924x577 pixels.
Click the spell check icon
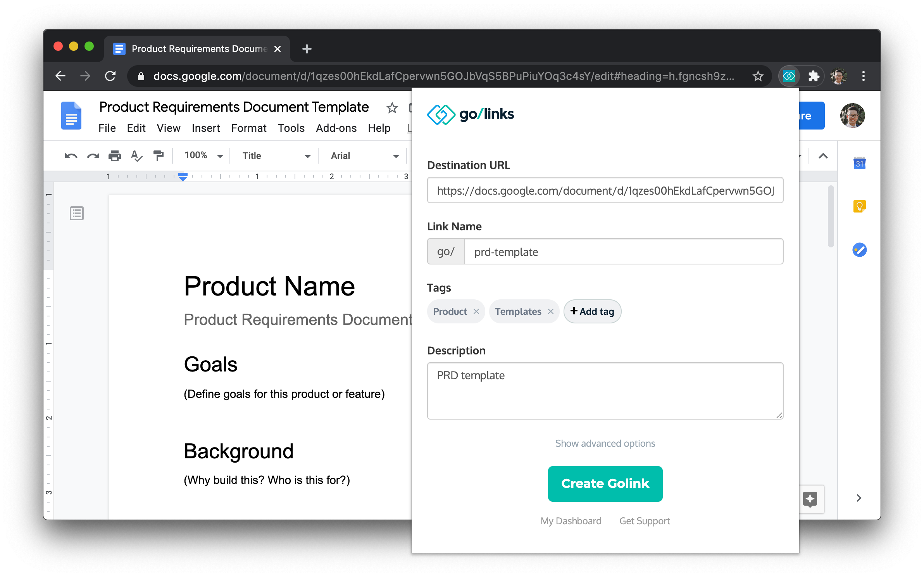point(136,156)
